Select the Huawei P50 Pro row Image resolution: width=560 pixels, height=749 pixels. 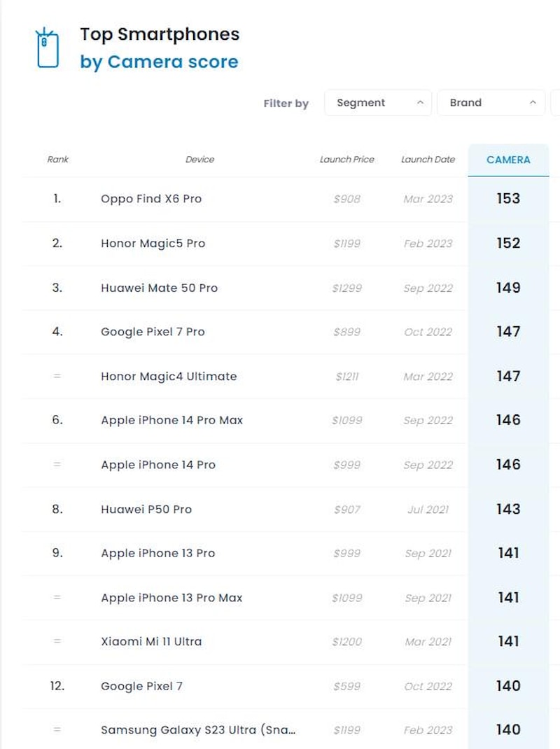pyautogui.click(x=146, y=509)
